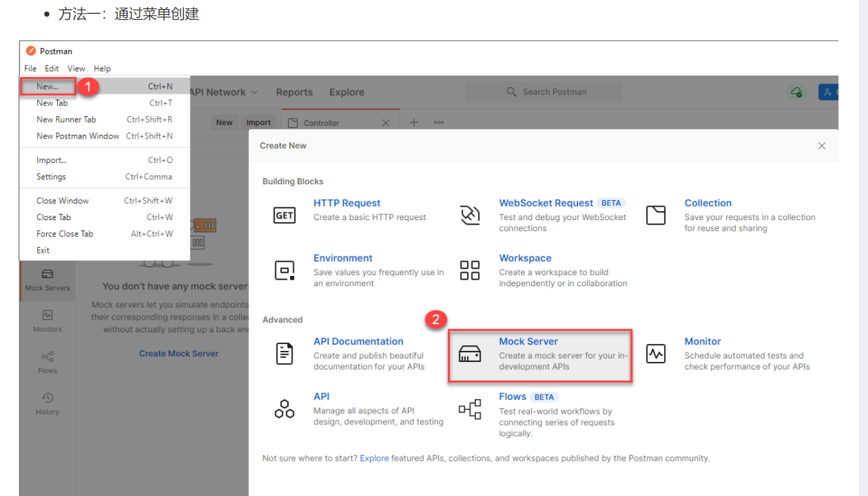The width and height of the screenshot is (868, 496).
Task: Click the Mock Server icon in Create New
Action: click(470, 354)
